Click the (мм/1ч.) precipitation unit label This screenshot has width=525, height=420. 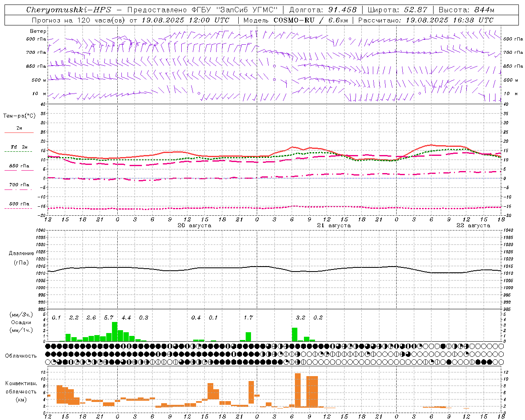pyautogui.click(x=21, y=330)
